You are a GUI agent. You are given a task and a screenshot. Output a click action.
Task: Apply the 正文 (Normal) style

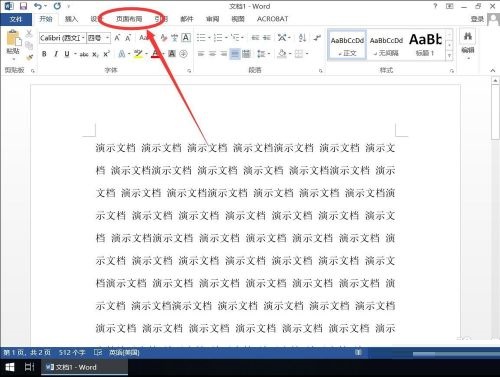347,45
